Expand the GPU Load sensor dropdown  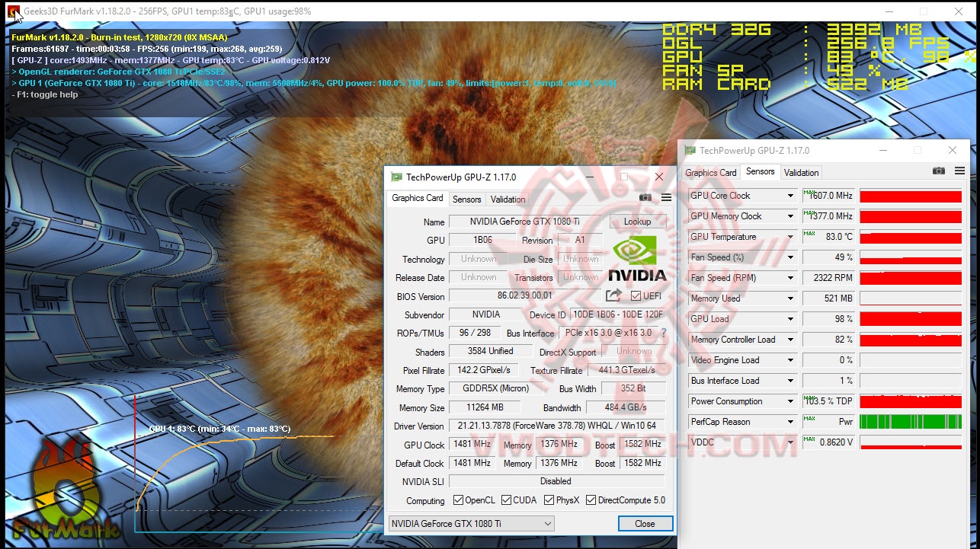click(790, 319)
